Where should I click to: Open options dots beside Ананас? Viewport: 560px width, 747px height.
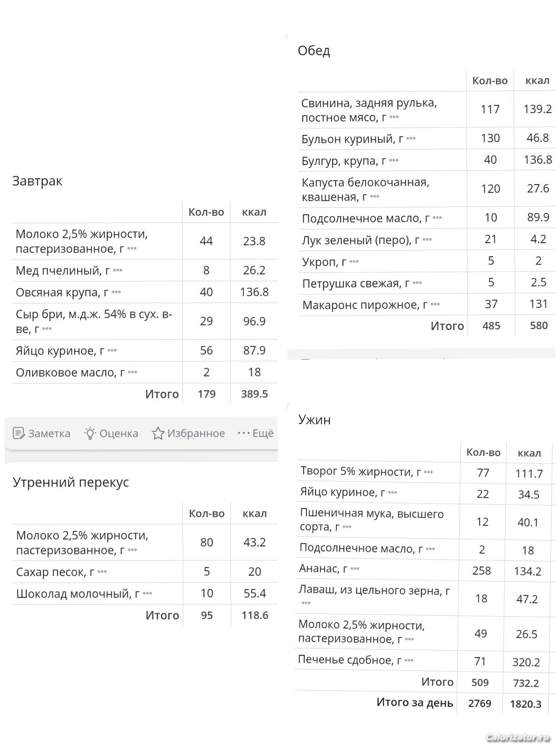coord(355,569)
